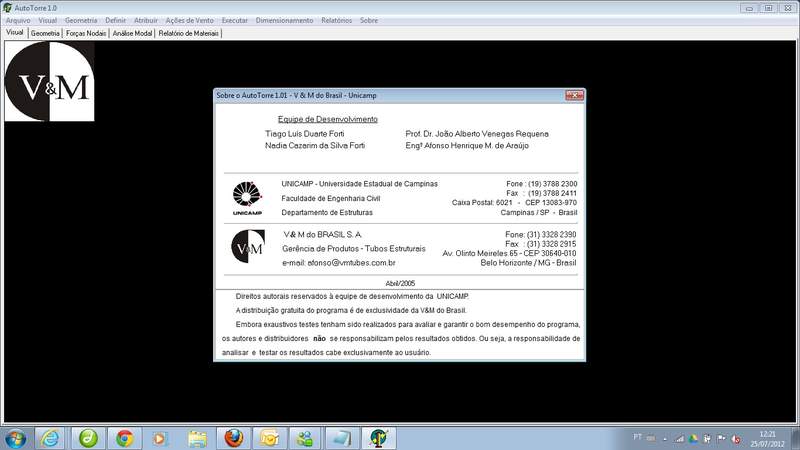Viewport: 800px width, 450px height.
Task: Click the Google Drive tray icon
Action: click(693, 438)
